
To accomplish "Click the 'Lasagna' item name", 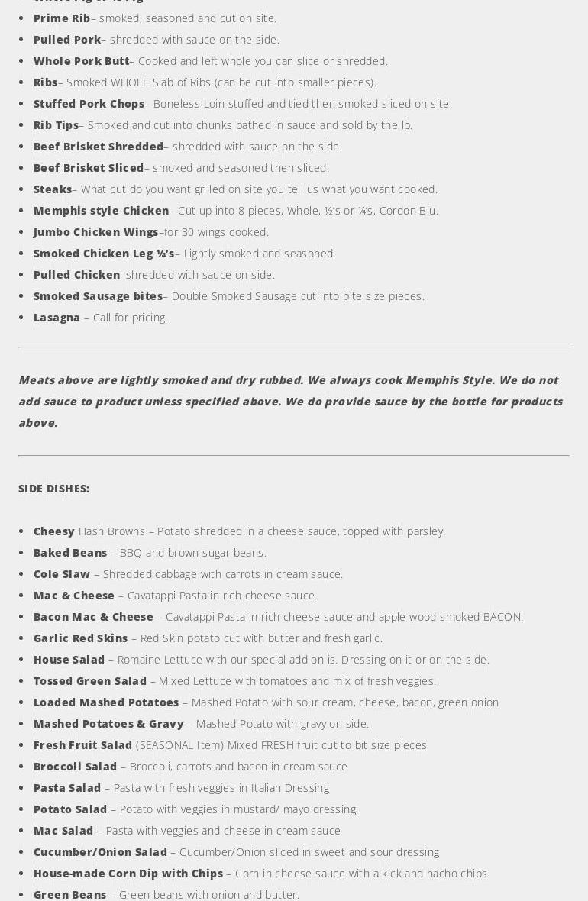I will coord(57,317).
